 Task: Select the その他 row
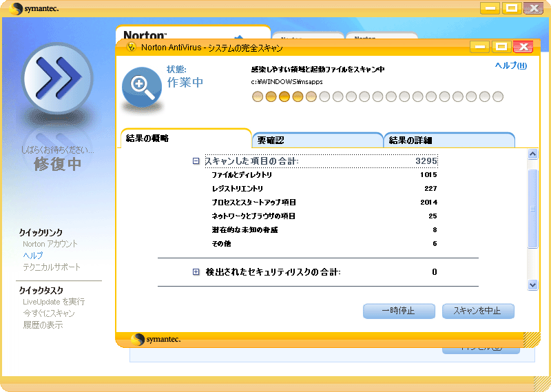(x=324, y=243)
